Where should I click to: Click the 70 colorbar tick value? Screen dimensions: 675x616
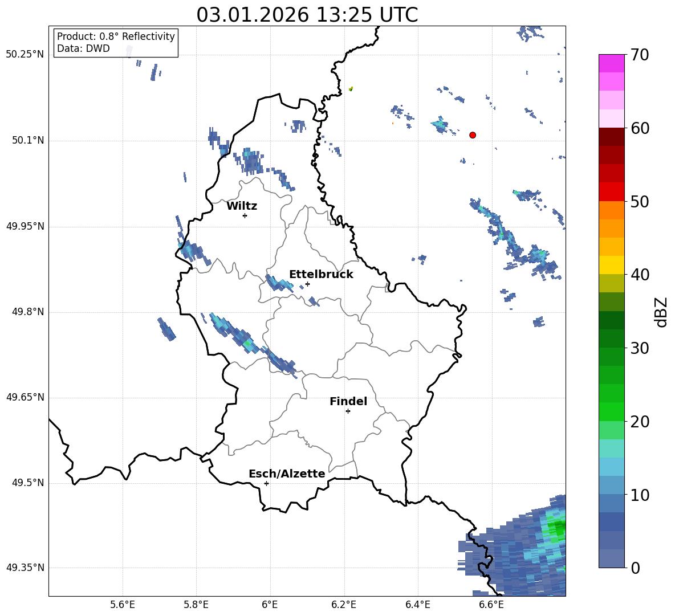(640, 55)
